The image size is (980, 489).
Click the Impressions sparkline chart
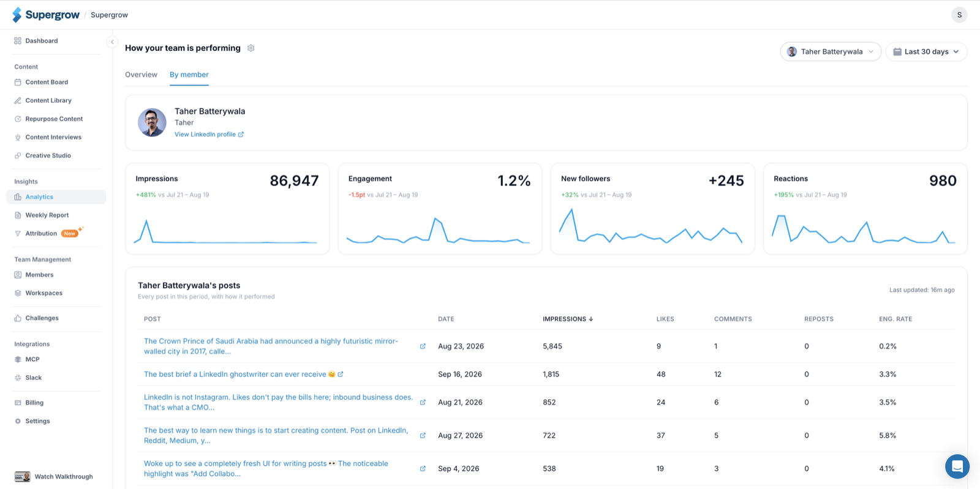click(225, 231)
